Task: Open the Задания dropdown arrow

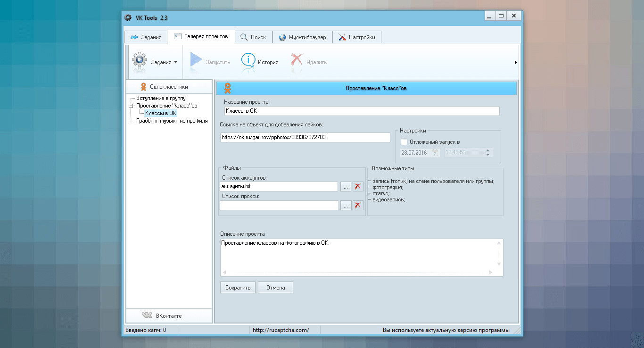Action: click(175, 62)
